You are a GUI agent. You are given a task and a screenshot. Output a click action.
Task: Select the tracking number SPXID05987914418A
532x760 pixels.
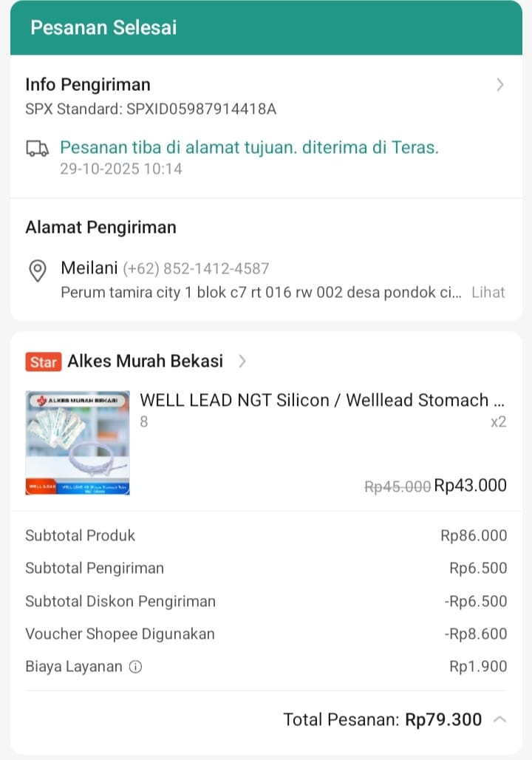tap(201, 109)
